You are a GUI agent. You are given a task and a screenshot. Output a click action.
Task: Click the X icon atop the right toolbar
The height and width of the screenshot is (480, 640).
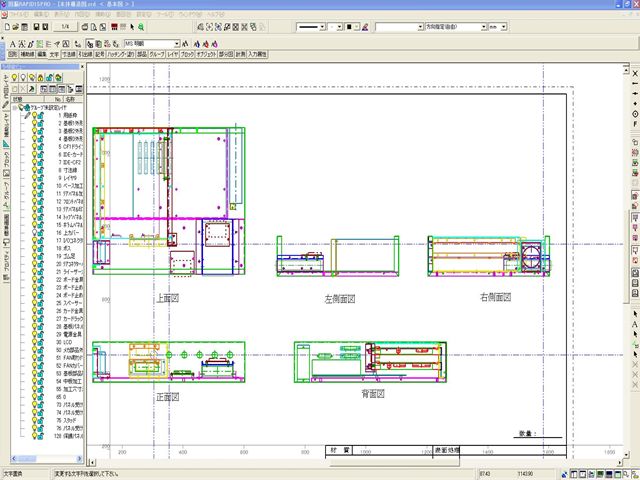[x=635, y=73]
